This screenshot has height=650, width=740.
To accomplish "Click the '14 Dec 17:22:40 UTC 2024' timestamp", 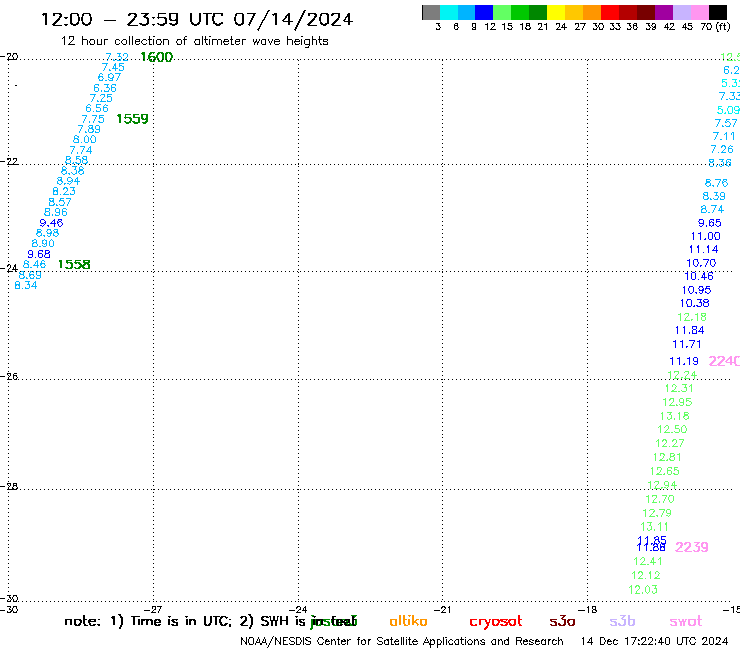I will (x=655, y=642).
